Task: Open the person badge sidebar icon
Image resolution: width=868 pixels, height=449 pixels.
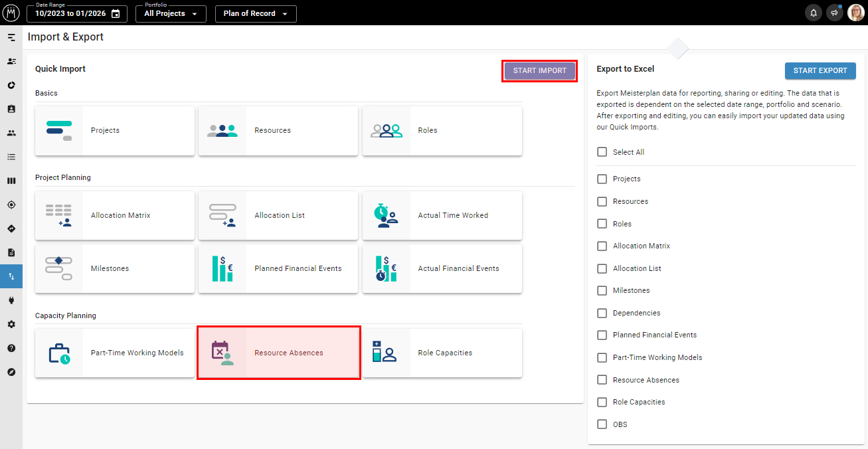Action: 11,109
